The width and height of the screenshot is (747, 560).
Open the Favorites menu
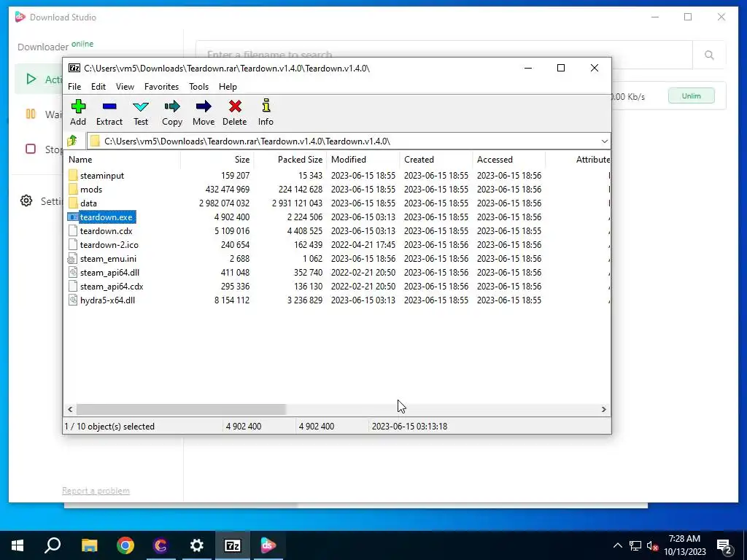161,87
